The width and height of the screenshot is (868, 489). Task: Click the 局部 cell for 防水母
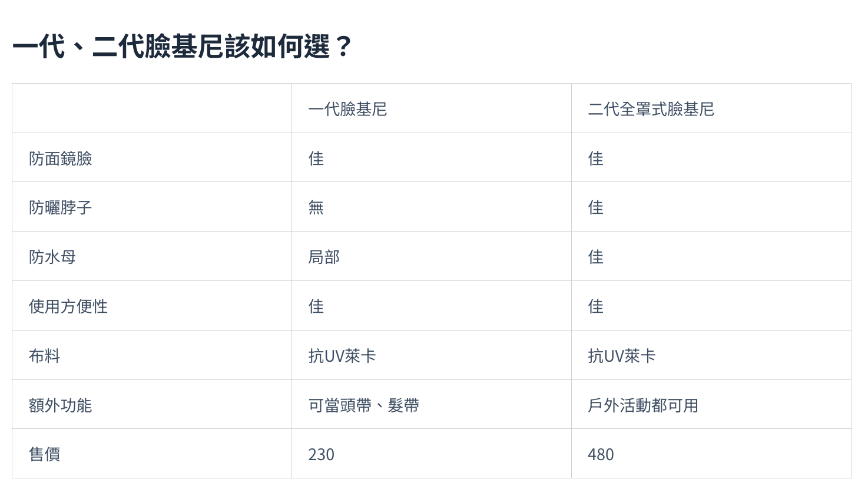point(324,257)
